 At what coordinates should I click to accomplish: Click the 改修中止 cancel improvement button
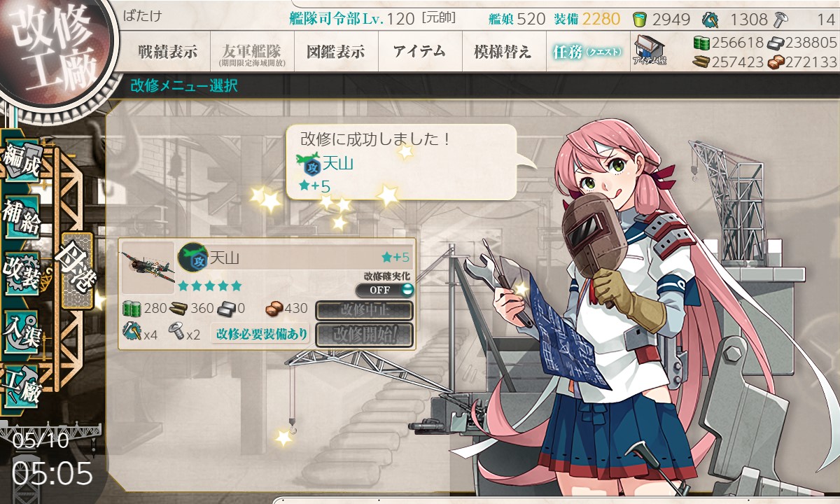pos(364,310)
